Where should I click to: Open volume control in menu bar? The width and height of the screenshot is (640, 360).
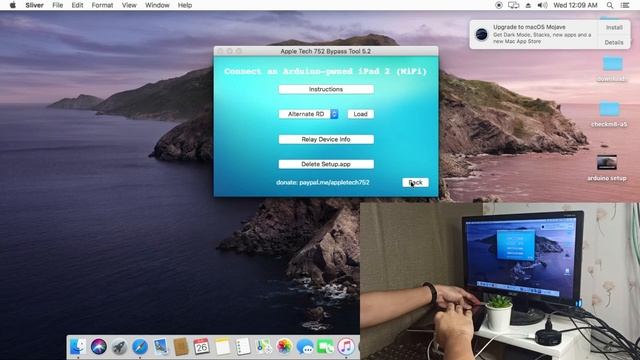pos(542,5)
